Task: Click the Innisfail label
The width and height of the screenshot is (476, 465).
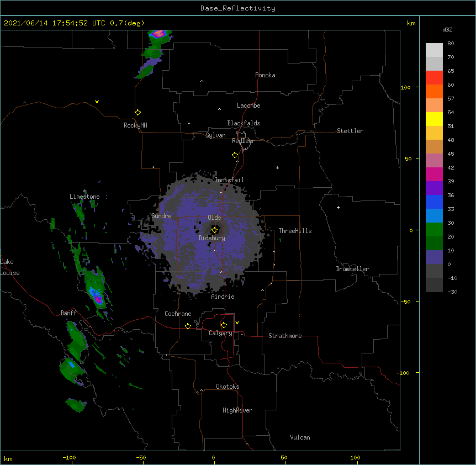Action: [x=229, y=180]
